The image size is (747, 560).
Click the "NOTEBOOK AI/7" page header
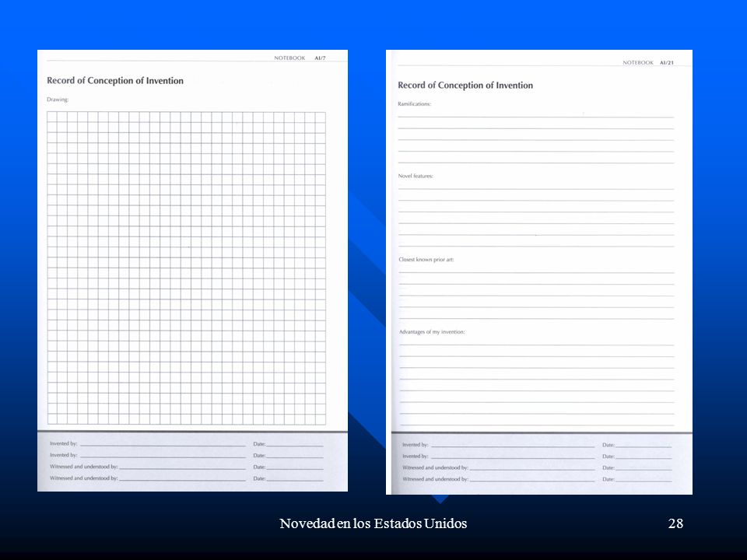click(300, 58)
